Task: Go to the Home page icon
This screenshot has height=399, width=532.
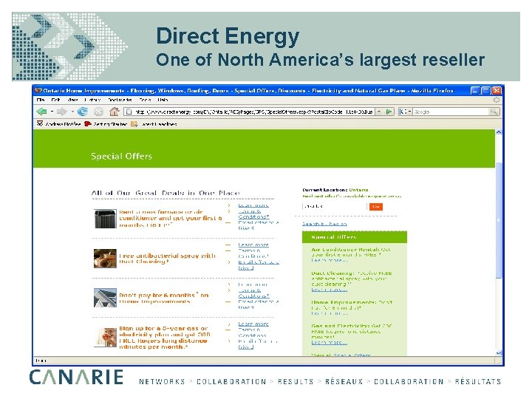Action: tap(115, 112)
